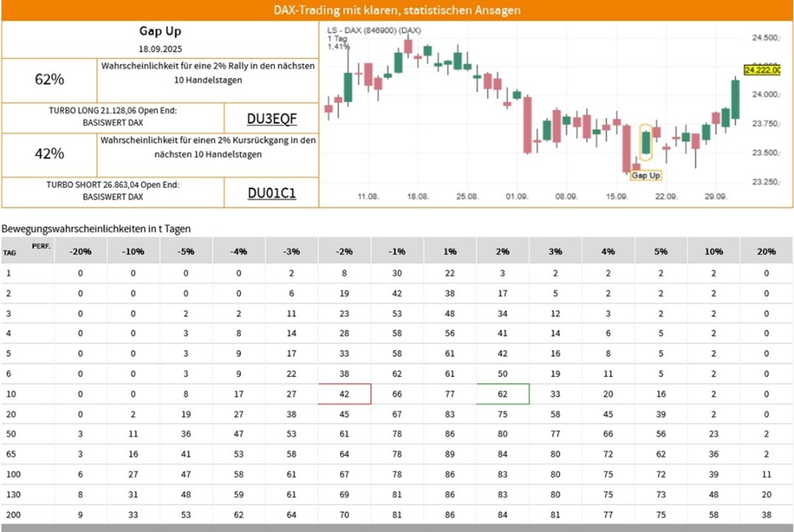Select the 'Gap Up' annotation label in chart
Viewport: 794px width, 532px height.
pyautogui.click(x=646, y=175)
